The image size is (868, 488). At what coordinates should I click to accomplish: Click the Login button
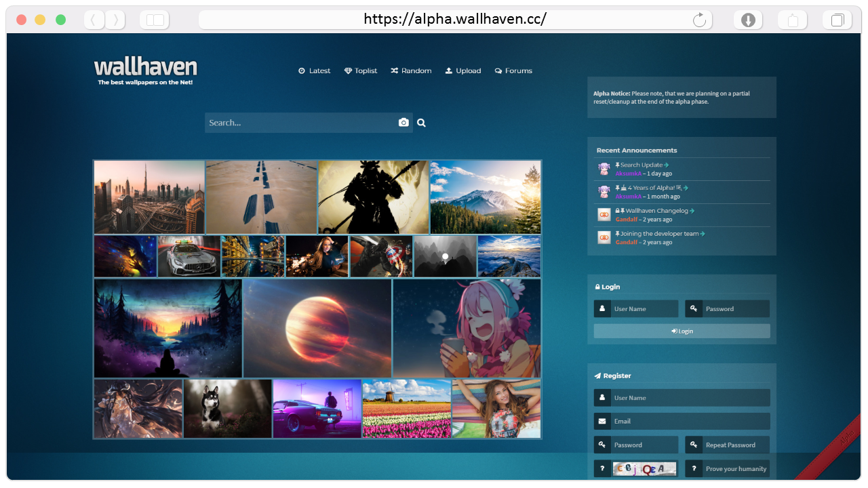682,331
